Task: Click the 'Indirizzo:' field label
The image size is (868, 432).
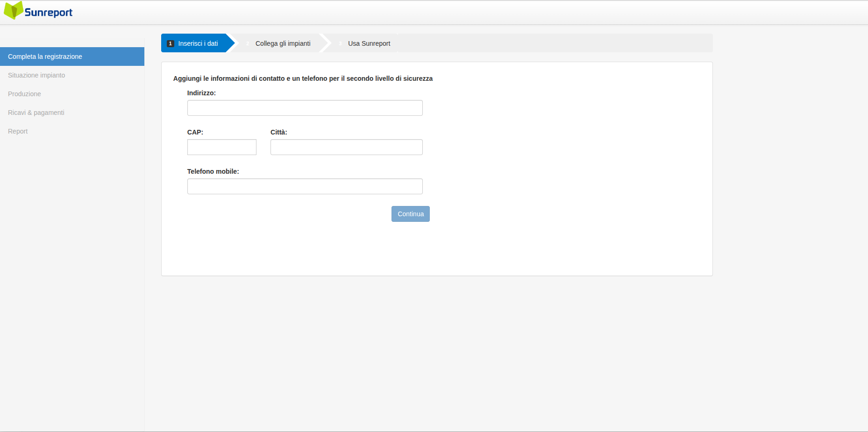Action: pyautogui.click(x=201, y=93)
